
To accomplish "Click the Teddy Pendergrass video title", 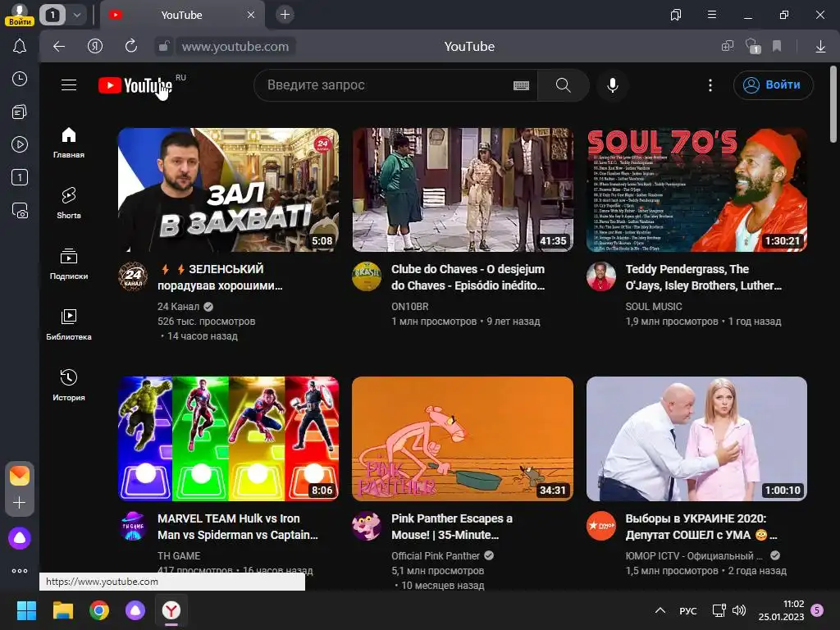I will (x=703, y=277).
